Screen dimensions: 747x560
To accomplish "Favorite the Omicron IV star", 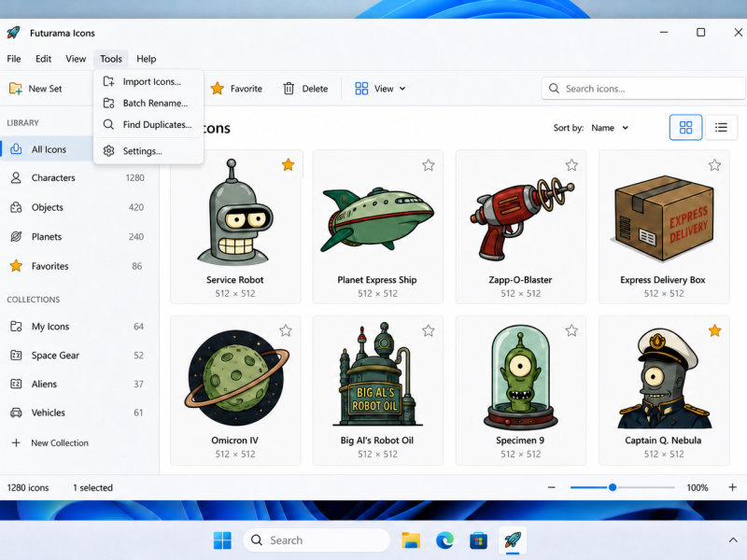I will point(286,330).
